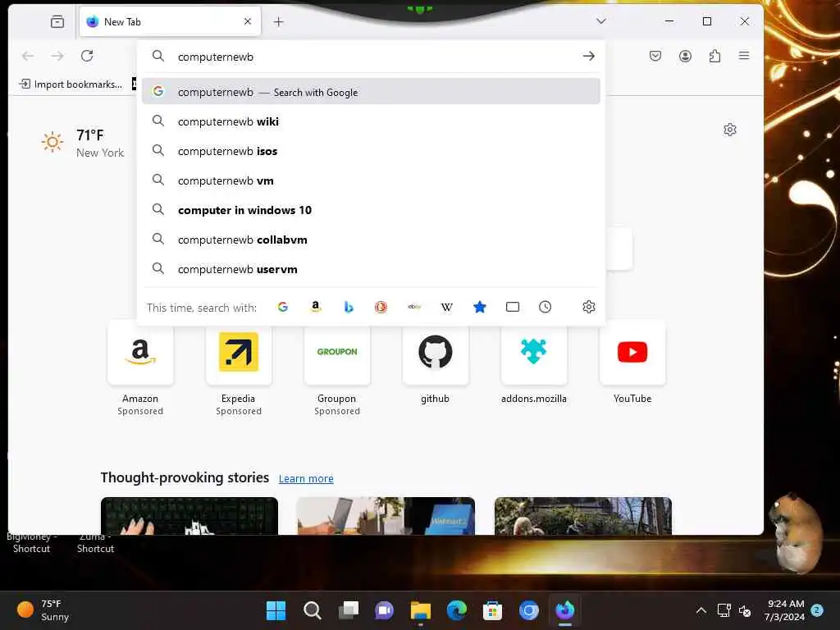Select 'computernewb — Search with Google' suggestion
The width and height of the screenshot is (840, 630).
pos(371,92)
